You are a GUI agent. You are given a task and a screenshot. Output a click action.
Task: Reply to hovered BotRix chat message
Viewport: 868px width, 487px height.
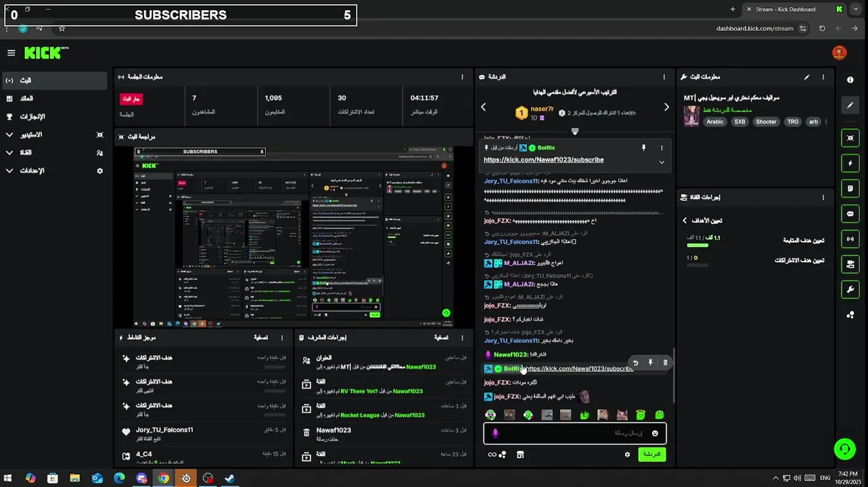635,363
